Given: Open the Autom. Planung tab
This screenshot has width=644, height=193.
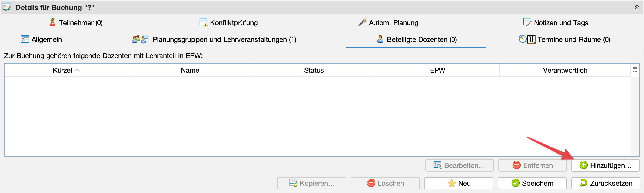Looking at the screenshot, I should click(389, 23).
